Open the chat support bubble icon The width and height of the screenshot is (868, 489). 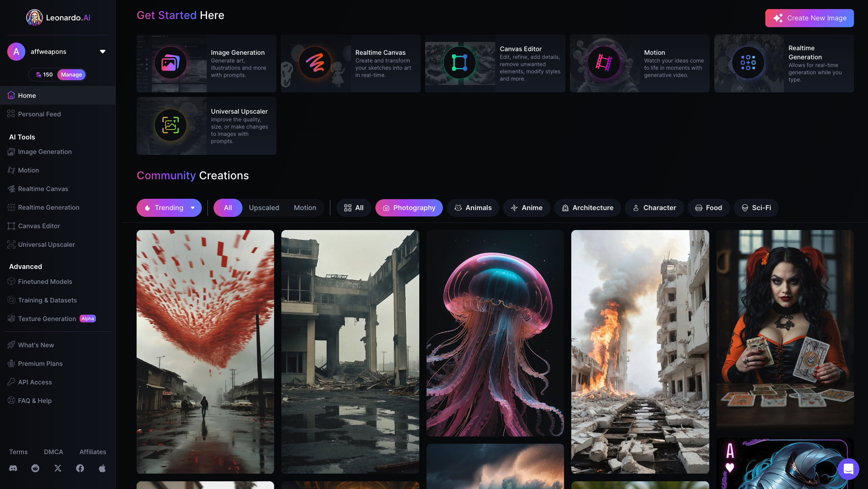click(848, 469)
